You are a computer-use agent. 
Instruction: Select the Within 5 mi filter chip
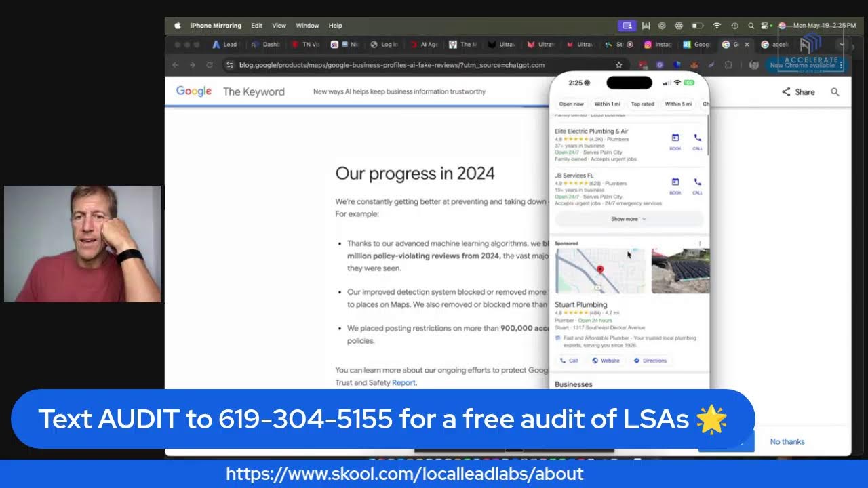click(x=678, y=104)
